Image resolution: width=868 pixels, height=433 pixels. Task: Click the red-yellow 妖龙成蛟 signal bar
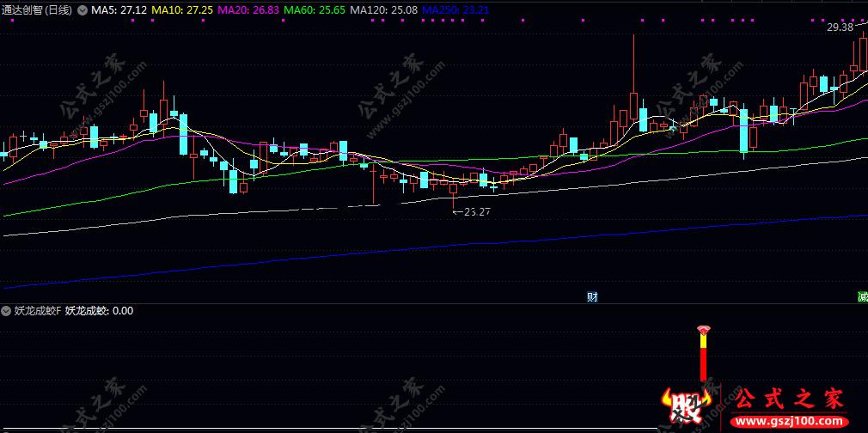point(703,359)
